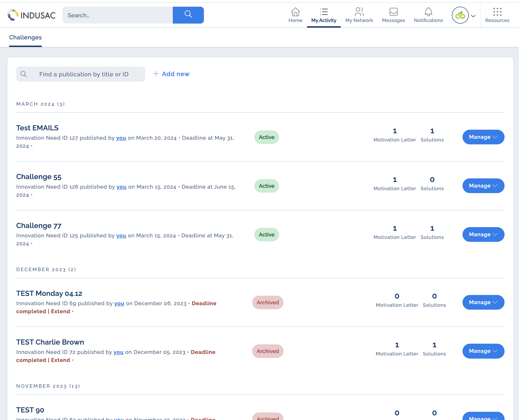The height and width of the screenshot is (420, 519).
Task: Click 'you' link under Test EMAILS
Action: click(121, 138)
